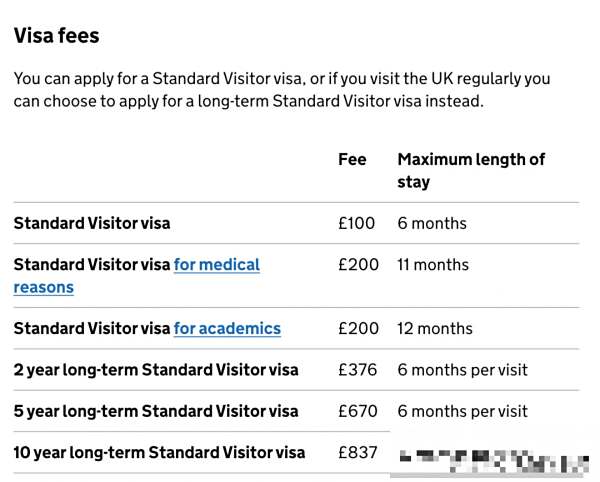Click the £200 fee in academics row
The height and width of the screenshot is (482, 600).
coord(358,328)
